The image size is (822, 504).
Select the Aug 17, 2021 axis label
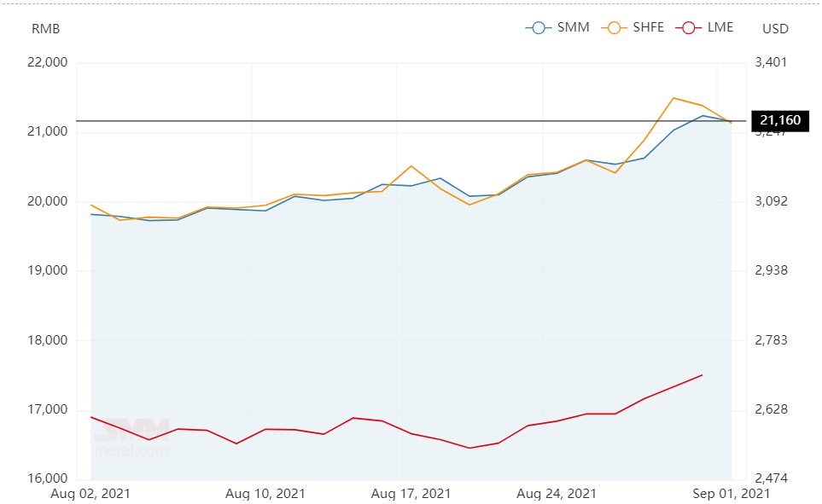(x=411, y=494)
